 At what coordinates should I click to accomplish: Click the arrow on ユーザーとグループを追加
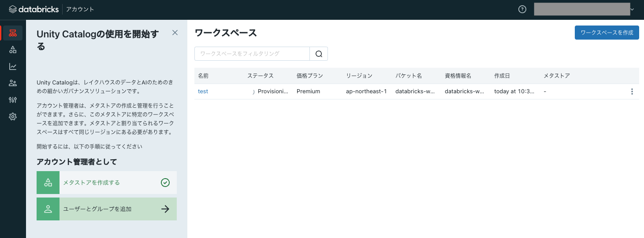coord(165,209)
